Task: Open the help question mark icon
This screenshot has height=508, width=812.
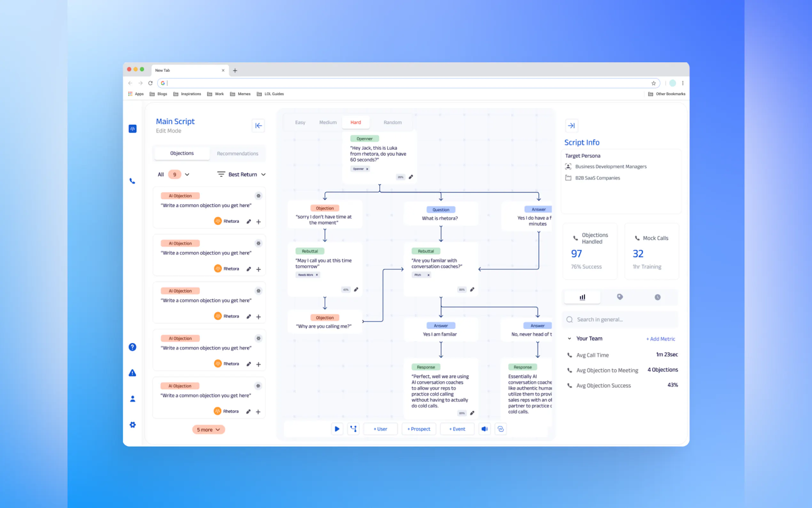Action: point(132,347)
